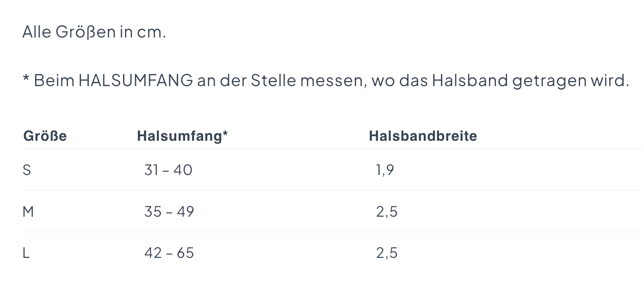Click the Halsbandbreite '2,5' in row M
Viewport: 644px width, 300px height.
387,212
